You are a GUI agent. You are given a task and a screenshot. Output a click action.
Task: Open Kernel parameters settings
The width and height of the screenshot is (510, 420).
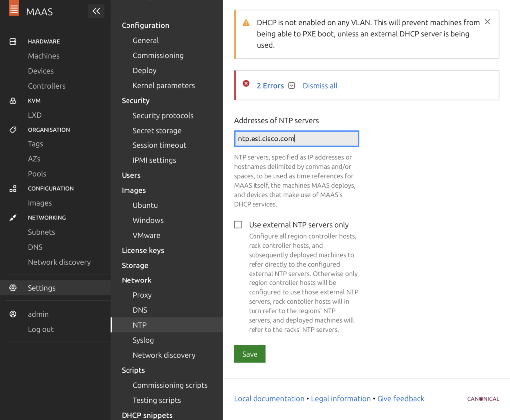164,86
